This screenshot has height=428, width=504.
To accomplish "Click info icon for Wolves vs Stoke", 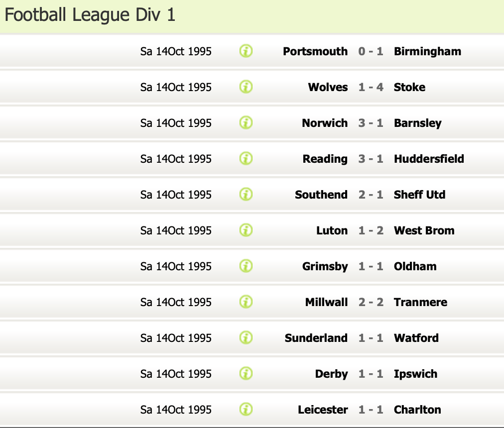I will pyautogui.click(x=246, y=87).
